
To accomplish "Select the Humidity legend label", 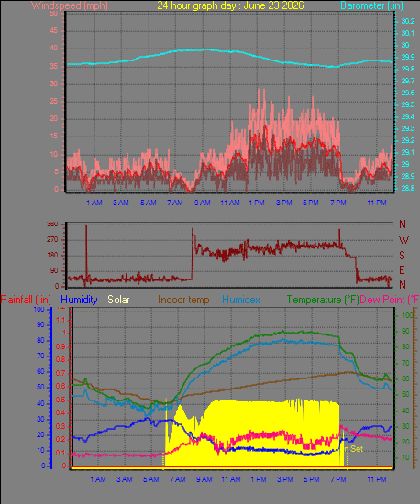I will click(x=79, y=300).
